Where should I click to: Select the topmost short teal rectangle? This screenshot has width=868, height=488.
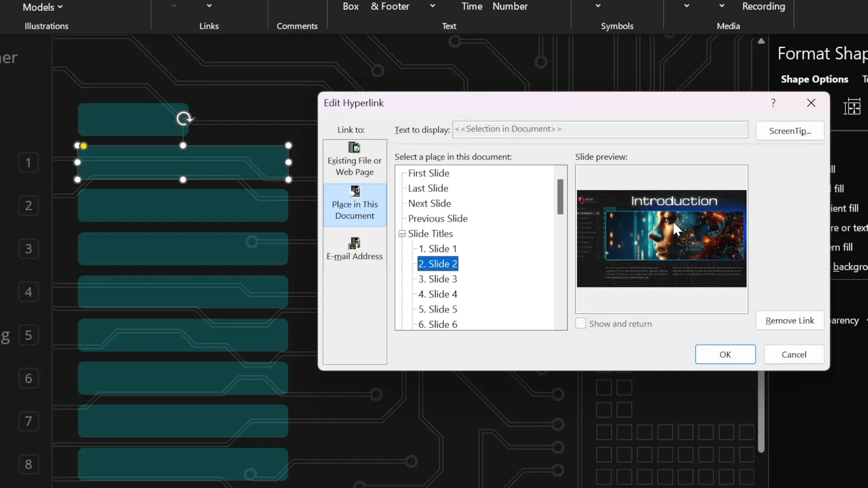coord(133,119)
